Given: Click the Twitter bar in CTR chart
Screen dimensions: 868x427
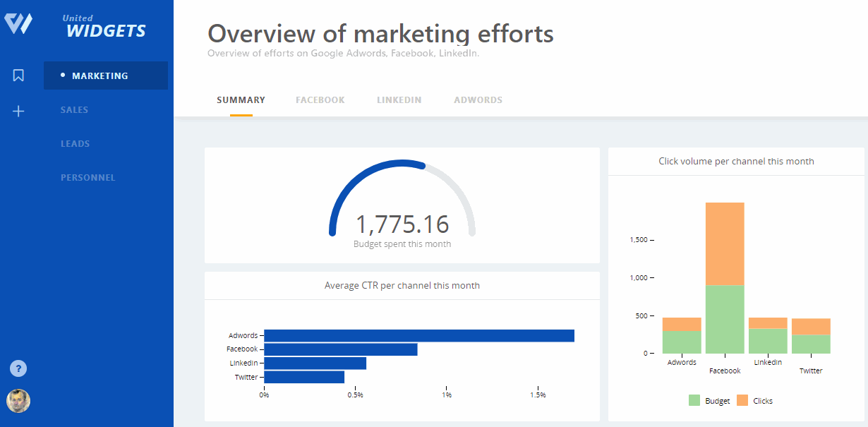Looking at the screenshot, I should click(304, 377).
